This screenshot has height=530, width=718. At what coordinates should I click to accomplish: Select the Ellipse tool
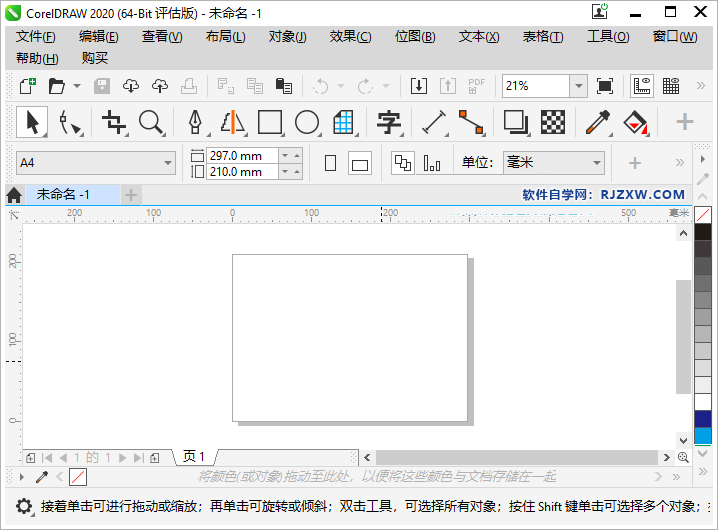click(307, 123)
